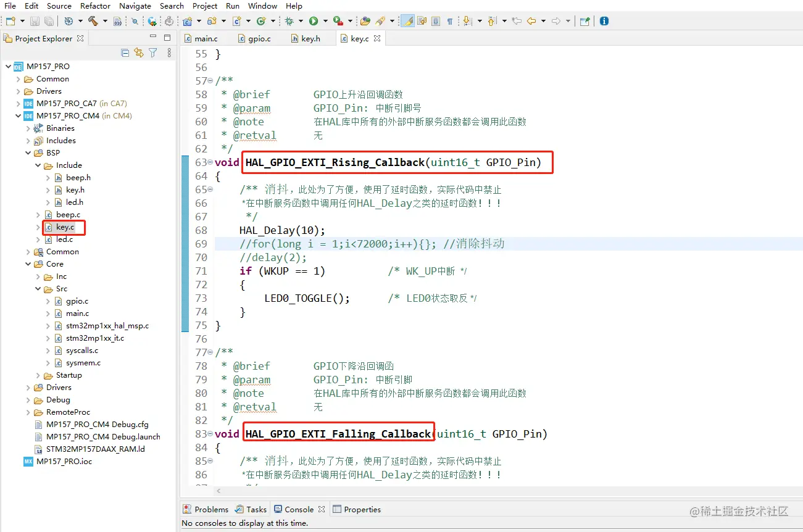The width and height of the screenshot is (803, 532).
Task: Click the Collapse All icon in Project Explorer
Action: pos(125,53)
